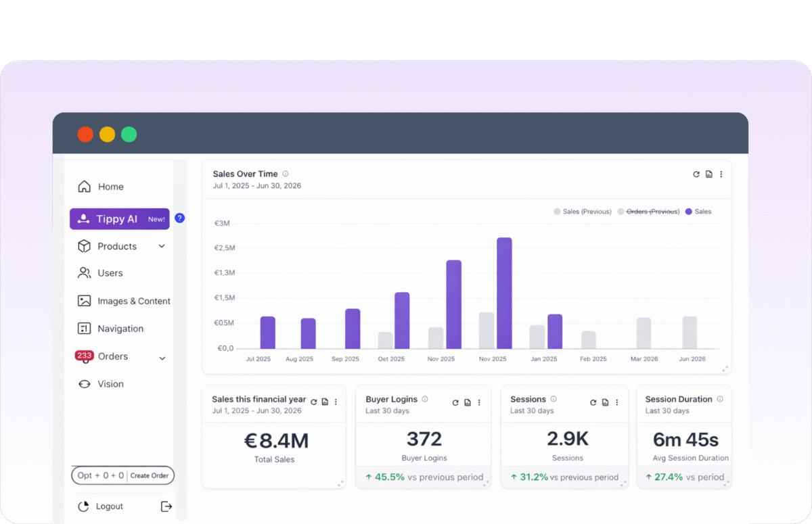This screenshot has width=812, height=524.
Task: Open Buyer Logins card options menu
Action: pos(479,402)
